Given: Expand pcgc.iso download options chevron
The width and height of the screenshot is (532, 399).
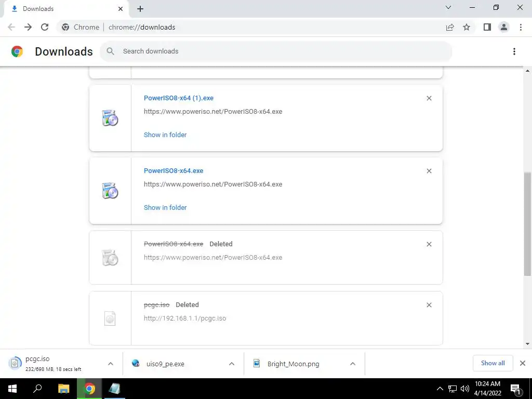Looking at the screenshot, I should pyautogui.click(x=110, y=364).
